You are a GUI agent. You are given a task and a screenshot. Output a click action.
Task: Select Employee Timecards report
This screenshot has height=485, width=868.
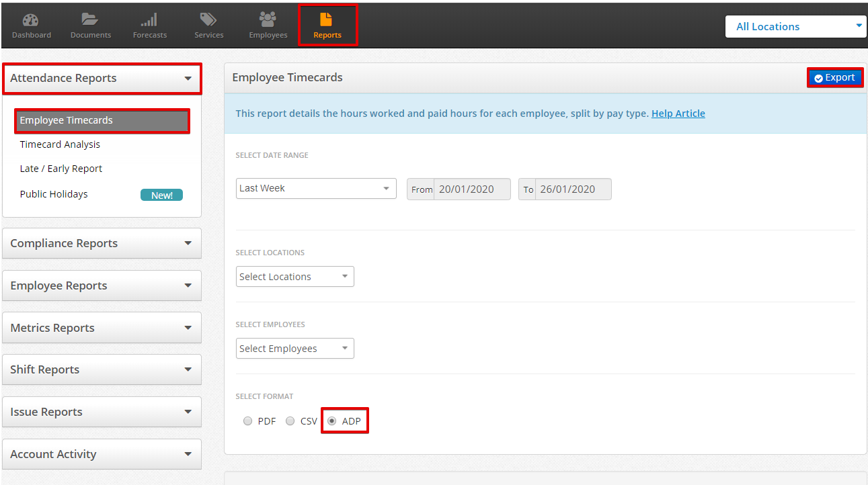pyautogui.click(x=102, y=121)
